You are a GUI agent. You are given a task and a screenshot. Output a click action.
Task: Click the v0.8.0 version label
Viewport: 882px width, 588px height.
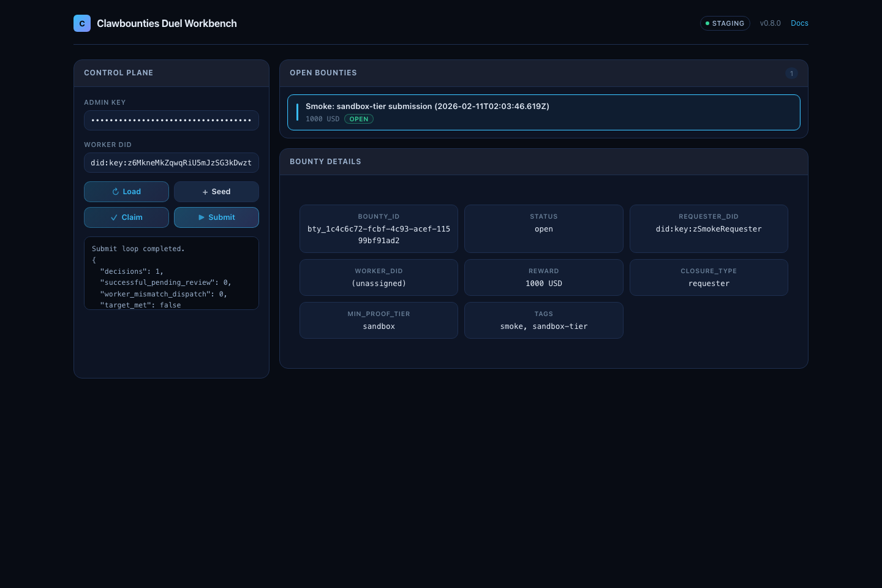pyautogui.click(x=770, y=23)
